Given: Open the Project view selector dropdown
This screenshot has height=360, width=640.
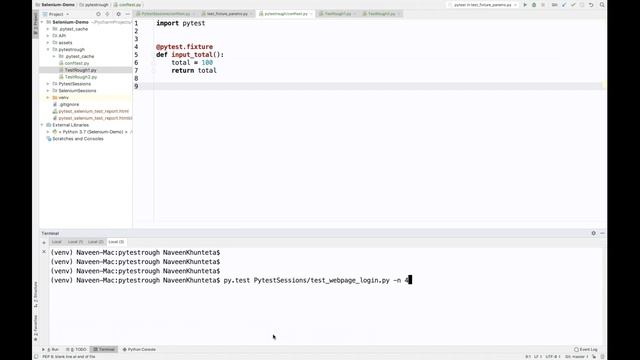Looking at the screenshot, I should pos(56,14).
